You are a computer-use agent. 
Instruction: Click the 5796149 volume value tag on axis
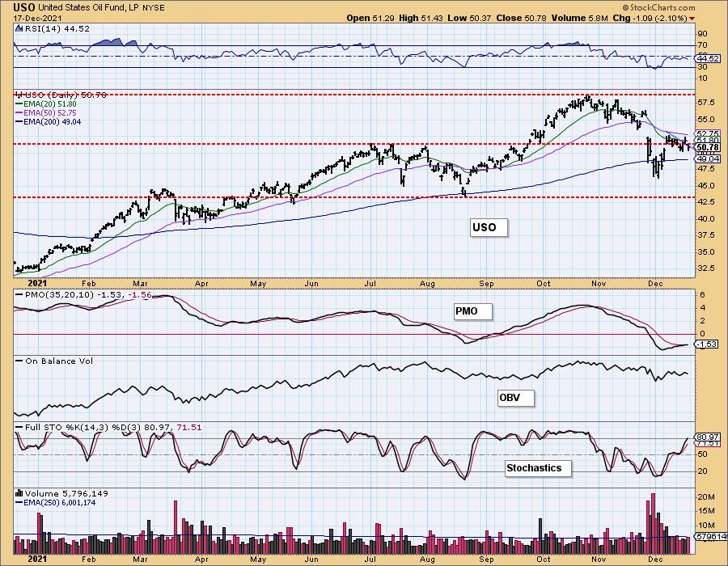(x=710, y=536)
